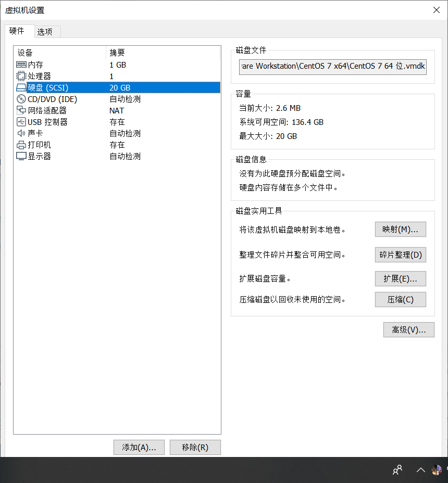Click the 没有为此硬盘预分配磁盘空间 info text
The width and height of the screenshot is (448, 483).
(293, 173)
